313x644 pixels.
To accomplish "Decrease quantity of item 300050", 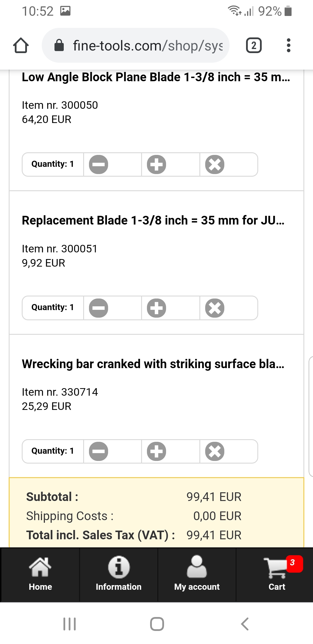I will click(x=99, y=164).
